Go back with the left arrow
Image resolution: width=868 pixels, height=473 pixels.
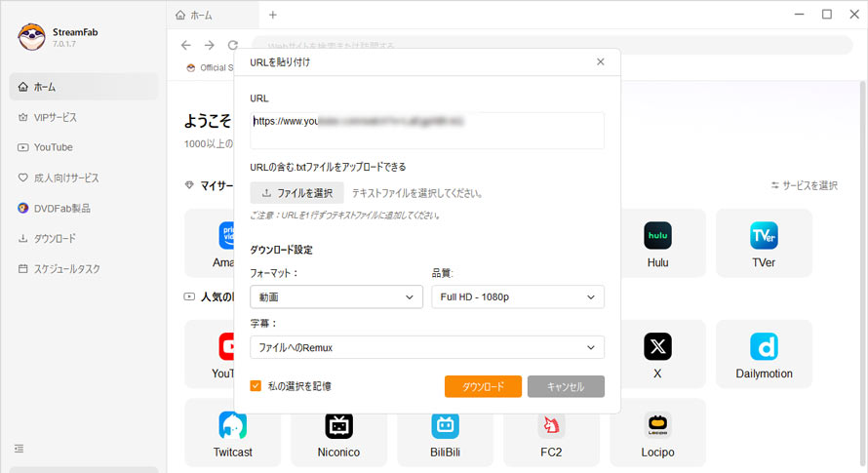186,45
